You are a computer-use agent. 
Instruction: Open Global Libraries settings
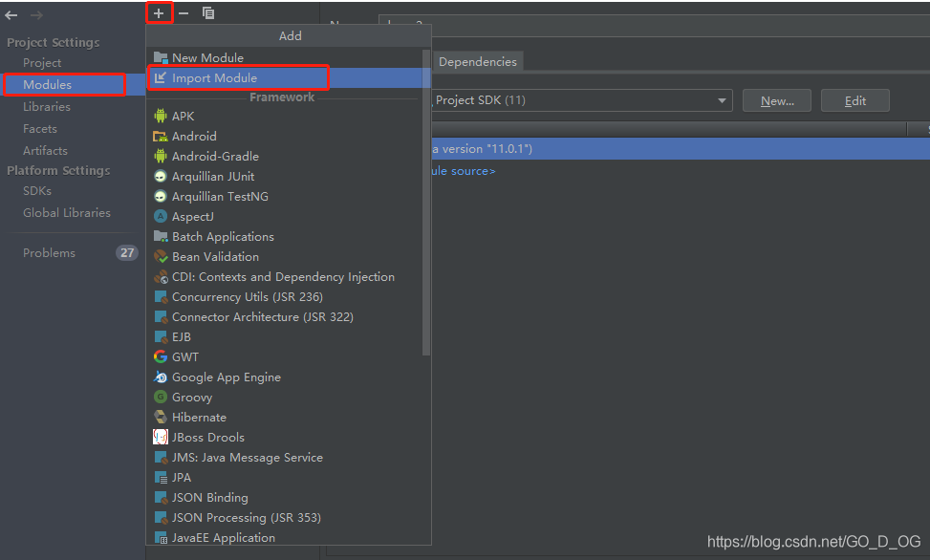67,213
